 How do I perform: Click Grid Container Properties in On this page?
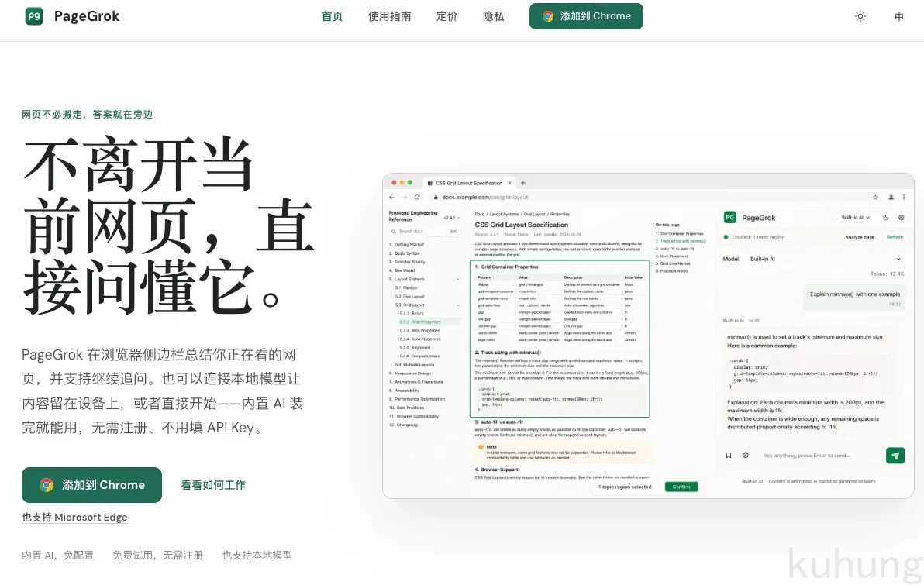click(x=680, y=234)
